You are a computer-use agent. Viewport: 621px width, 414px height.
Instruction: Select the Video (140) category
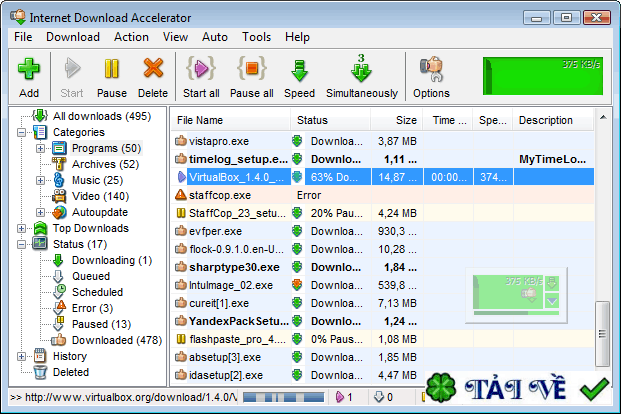click(x=100, y=196)
